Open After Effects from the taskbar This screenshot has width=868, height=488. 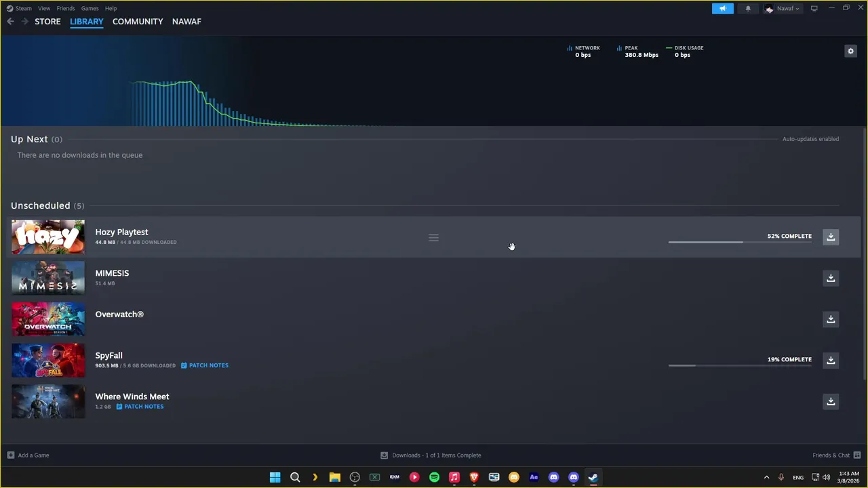click(x=534, y=477)
